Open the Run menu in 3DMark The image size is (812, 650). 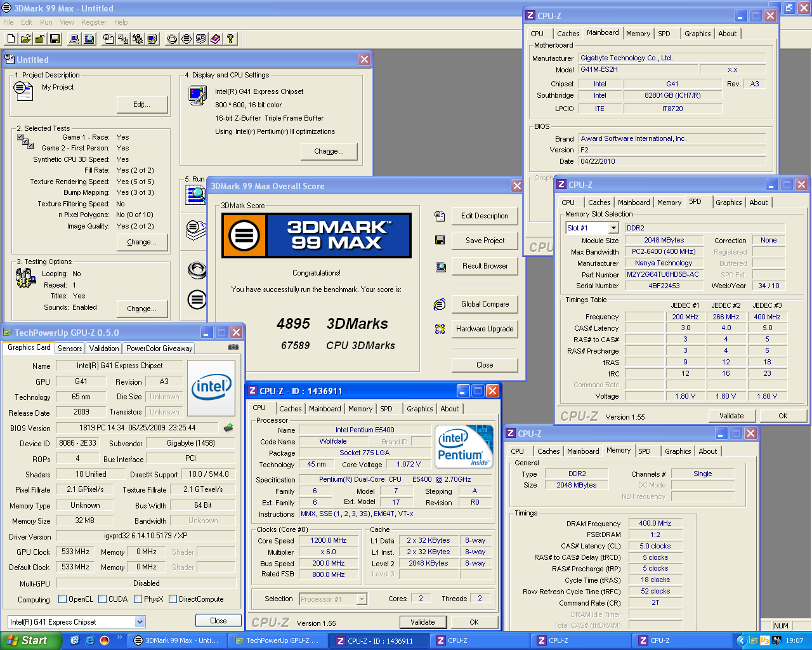tap(46, 22)
